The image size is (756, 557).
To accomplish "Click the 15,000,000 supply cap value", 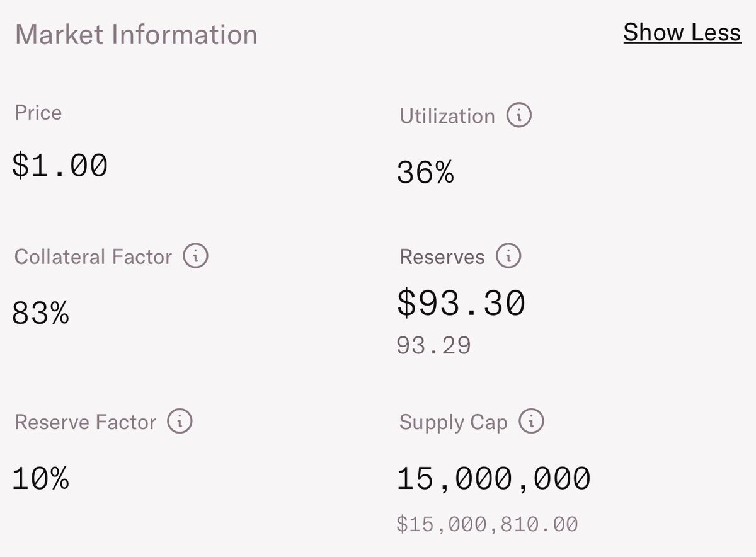I will pyautogui.click(x=494, y=479).
